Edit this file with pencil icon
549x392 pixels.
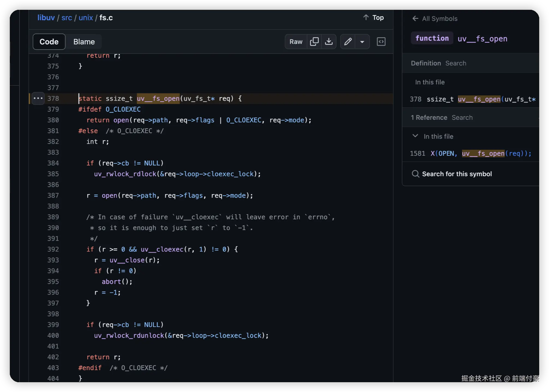coord(348,42)
